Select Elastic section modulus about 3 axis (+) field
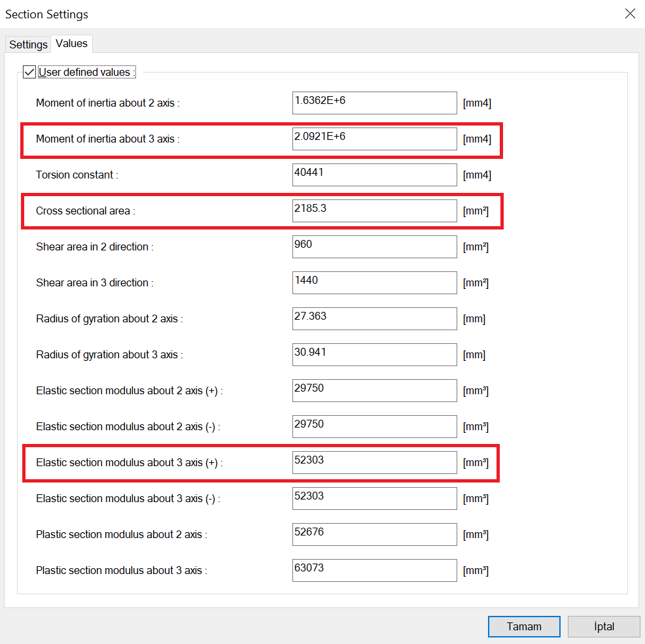The width and height of the screenshot is (645, 644). (374, 462)
